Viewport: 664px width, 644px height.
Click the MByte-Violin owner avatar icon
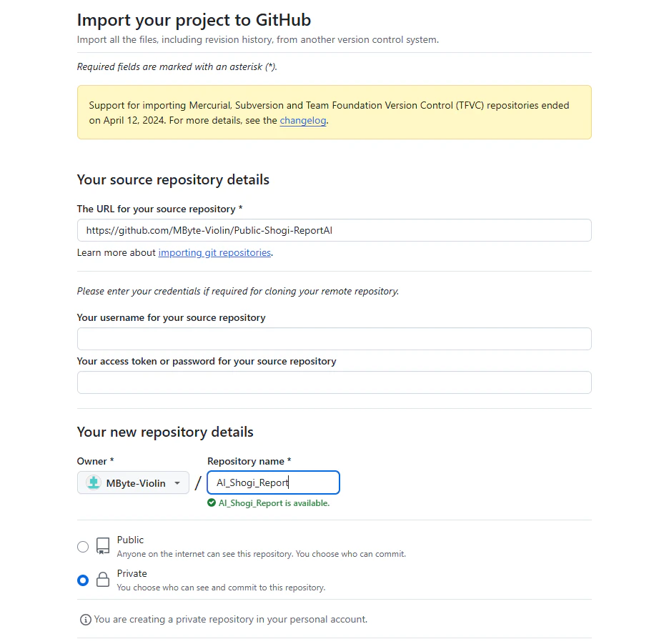pos(94,482)
